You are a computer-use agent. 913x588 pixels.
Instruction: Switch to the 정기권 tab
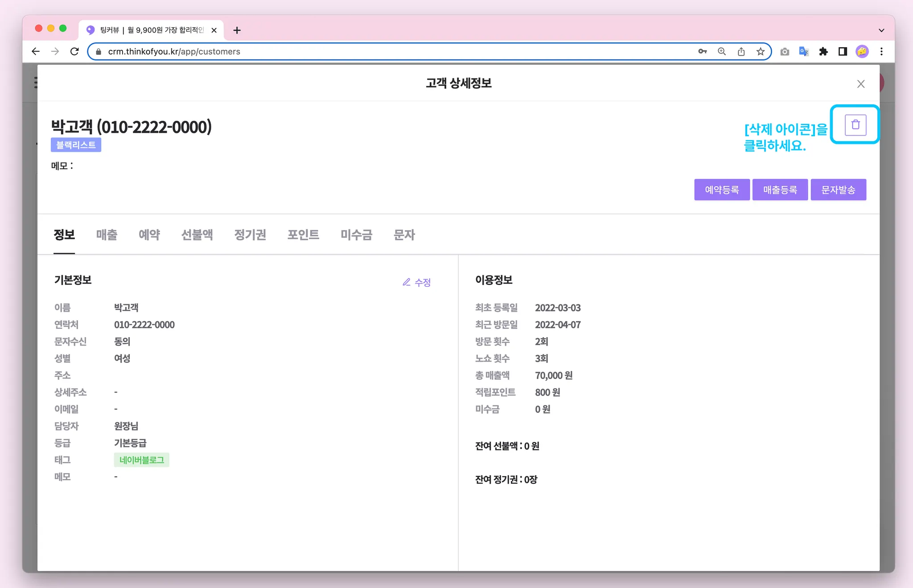click(250, 235)
